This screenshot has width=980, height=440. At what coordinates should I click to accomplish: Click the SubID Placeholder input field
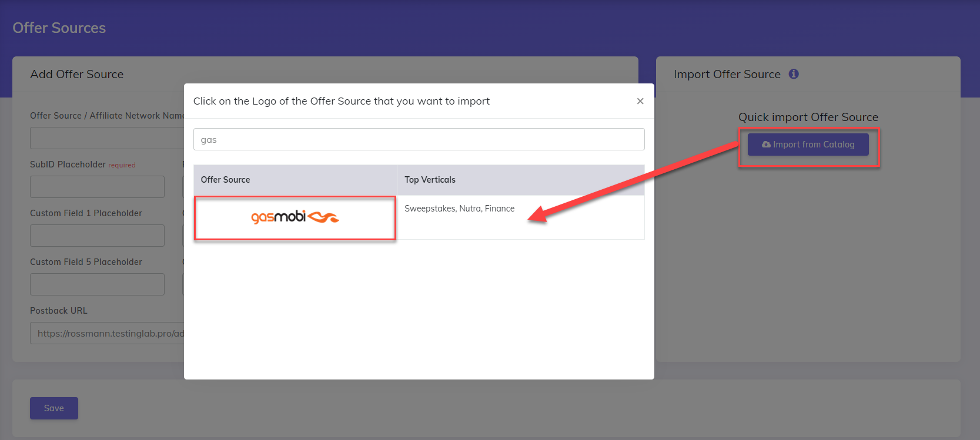(x=97, y=187)
